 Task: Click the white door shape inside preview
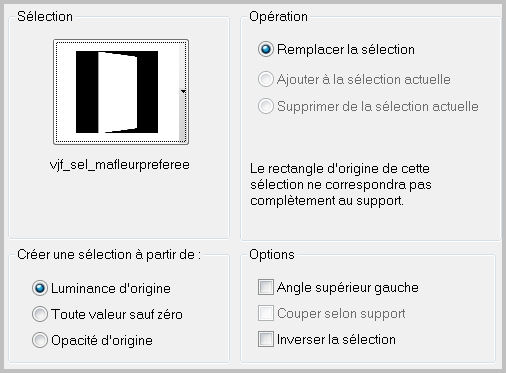point(117,92)
